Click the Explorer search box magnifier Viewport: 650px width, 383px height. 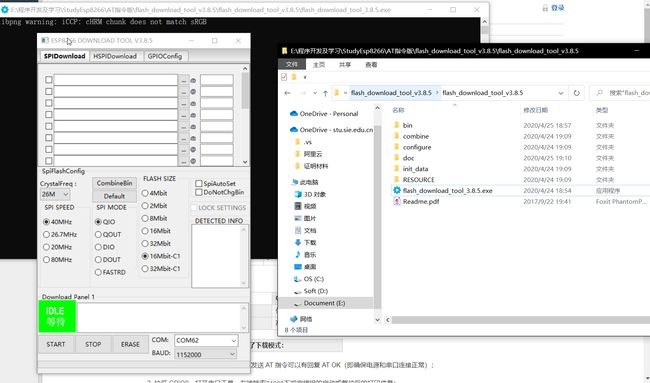pos(599,93)
